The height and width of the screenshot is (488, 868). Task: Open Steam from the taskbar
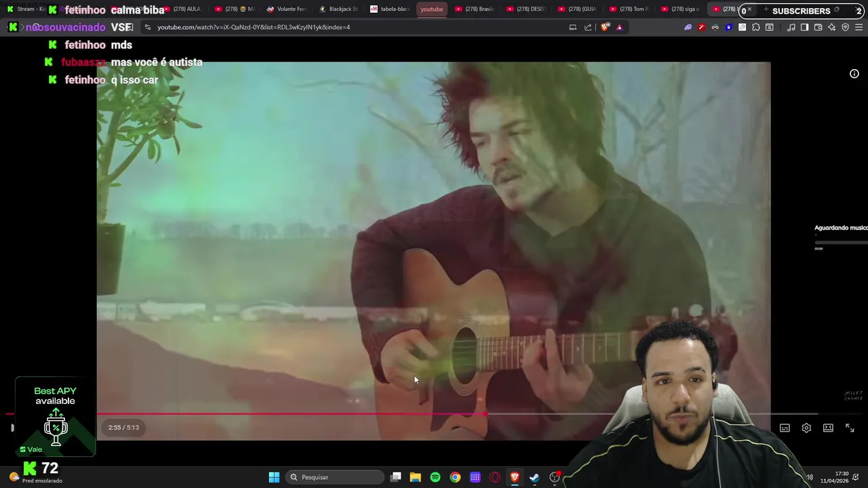pos(534,477)
